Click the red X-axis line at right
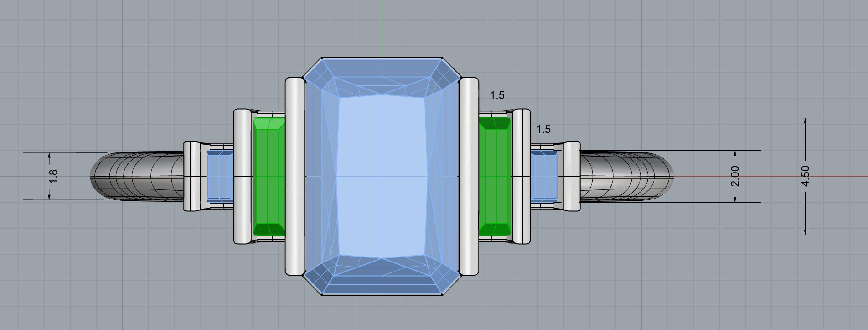 coord(775,176)
